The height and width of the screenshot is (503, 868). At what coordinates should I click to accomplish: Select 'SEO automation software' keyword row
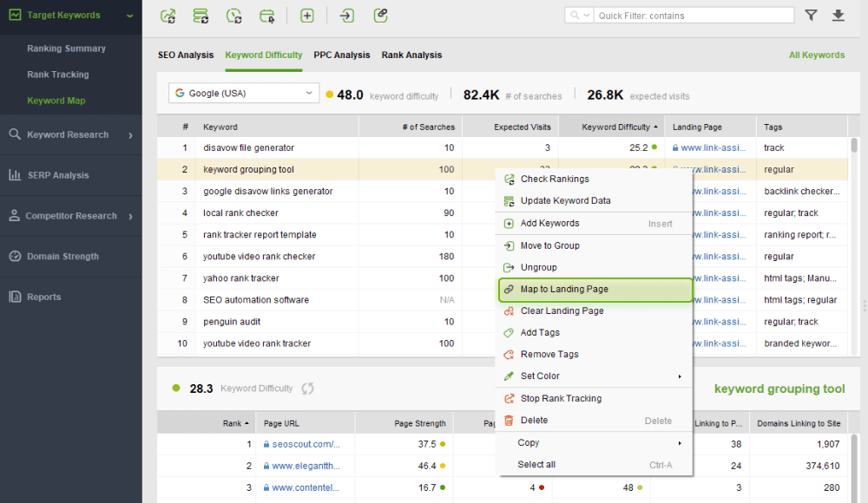click(x=326, y=300)
